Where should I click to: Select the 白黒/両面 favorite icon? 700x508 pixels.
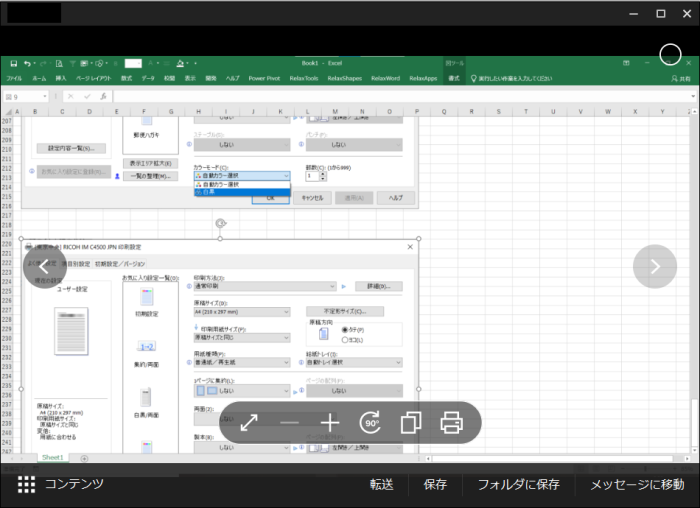click(146, 397)
